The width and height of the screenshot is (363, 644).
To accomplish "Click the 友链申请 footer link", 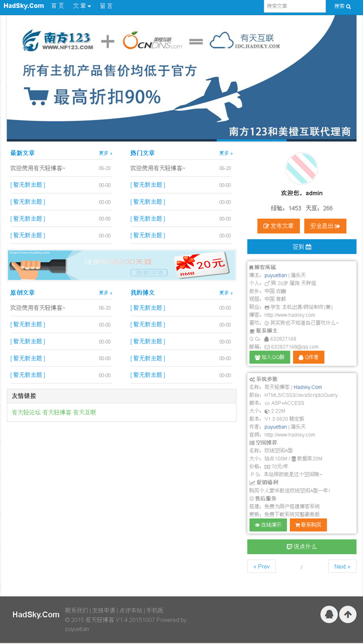I will tap(103, 610).
